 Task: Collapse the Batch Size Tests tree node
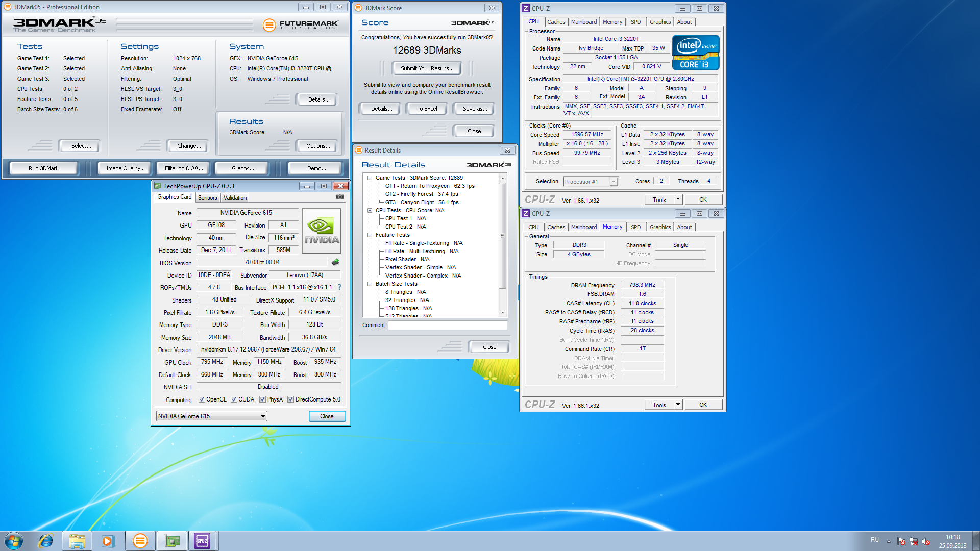(370, 284)
